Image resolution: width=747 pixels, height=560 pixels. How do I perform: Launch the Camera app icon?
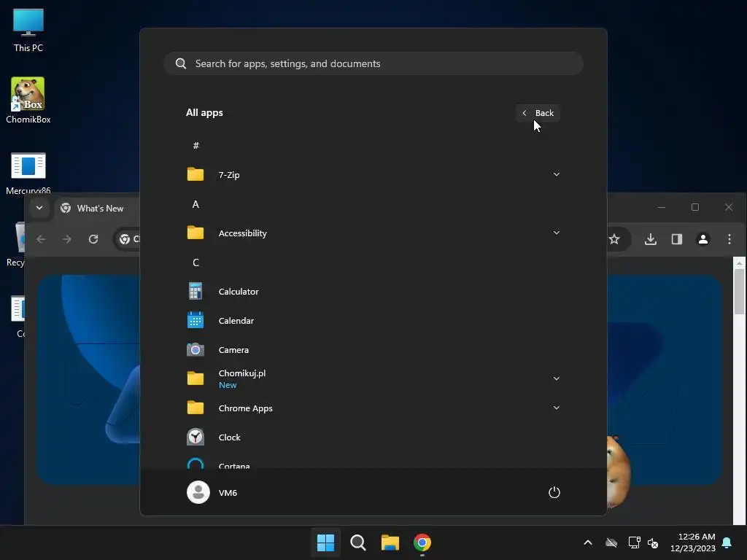[x=196, y=349]
